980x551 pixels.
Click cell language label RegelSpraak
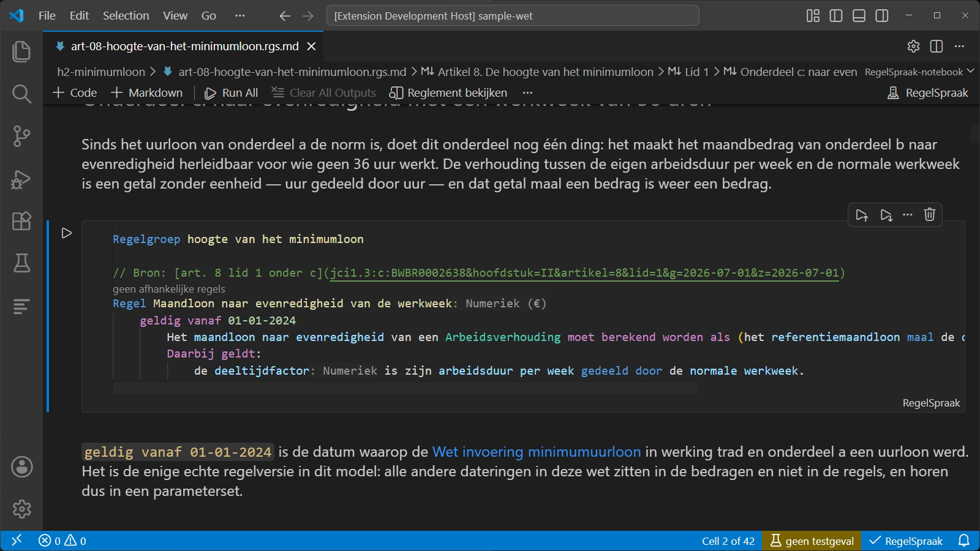click(x=931, y=403)
